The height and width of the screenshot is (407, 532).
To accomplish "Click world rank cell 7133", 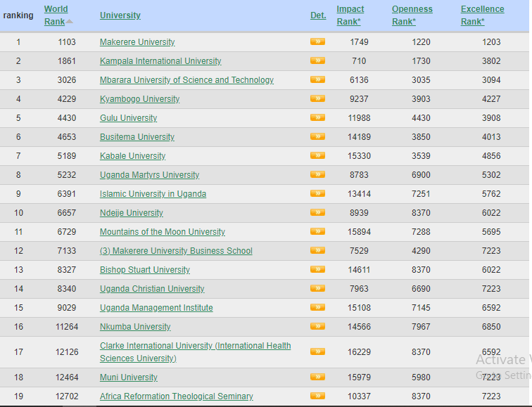I will point(67,251).
